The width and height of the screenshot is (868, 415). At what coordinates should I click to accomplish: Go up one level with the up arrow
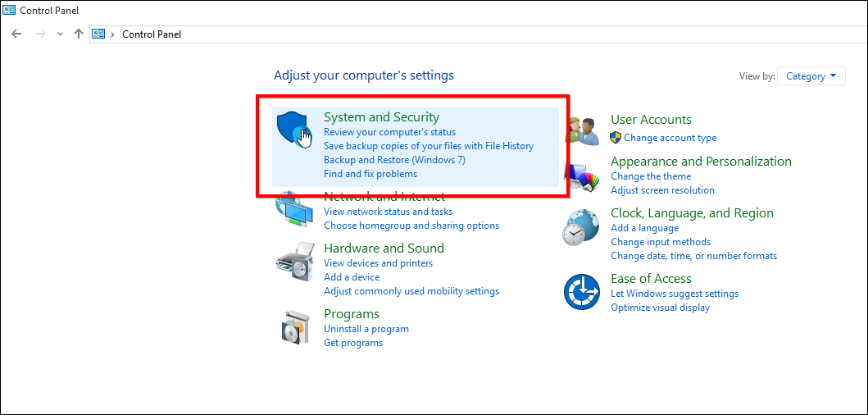(79, 34)
